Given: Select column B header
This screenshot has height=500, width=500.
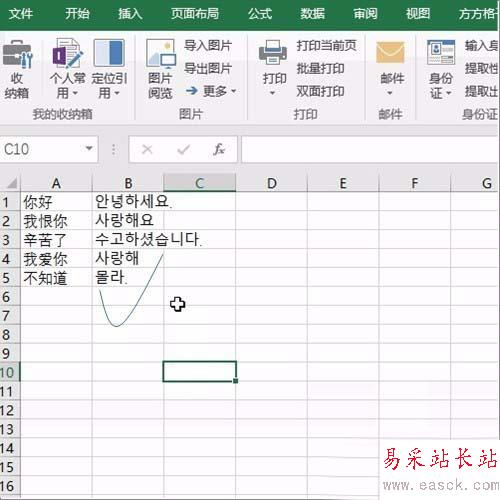Looking at the screenshot, I should (x=128, y=183).
